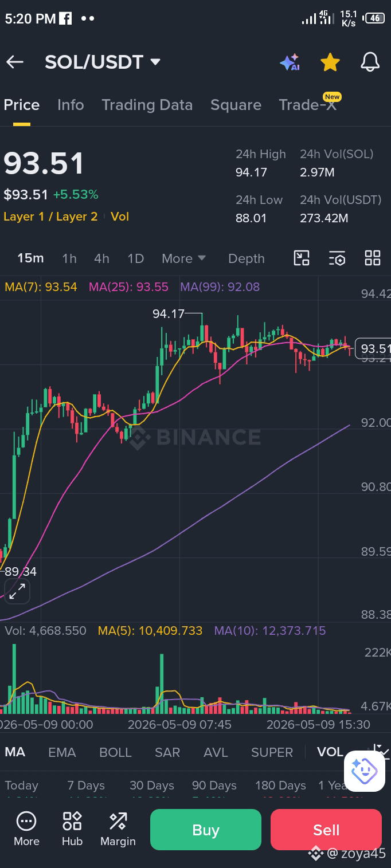The width and height of the screenshot is (391, 868).
Task: Open chart indicator settings icon
Action: [337, 258]
